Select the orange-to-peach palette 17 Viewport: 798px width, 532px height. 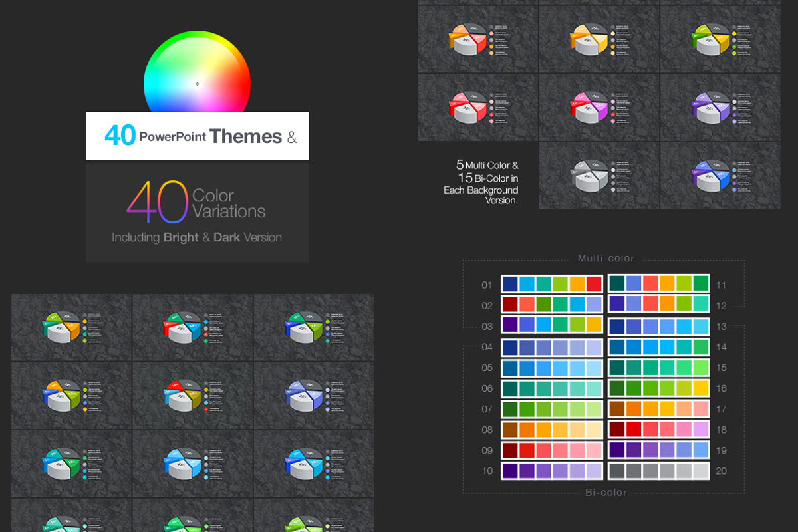(x=659, y=409)
